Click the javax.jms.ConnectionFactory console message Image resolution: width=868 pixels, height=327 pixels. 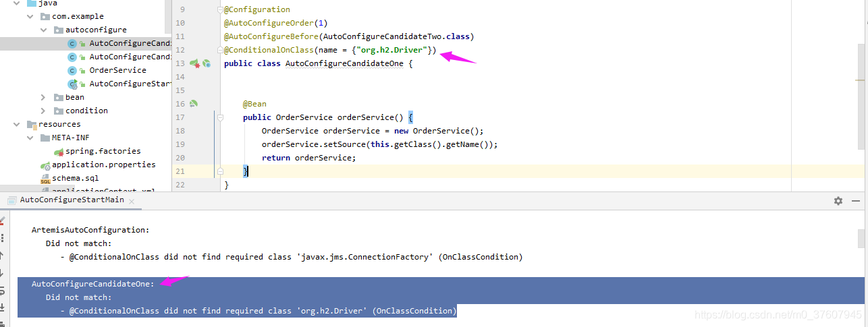pos(292,257)
